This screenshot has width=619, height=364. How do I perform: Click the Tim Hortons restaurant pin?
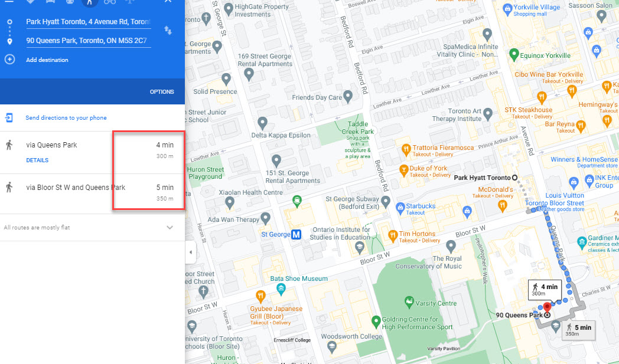[393, 236]
